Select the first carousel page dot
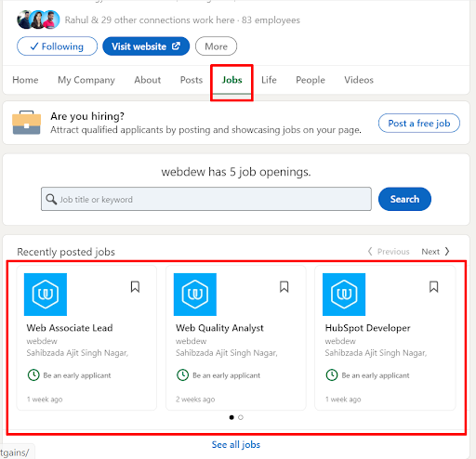The height and width of the screenshot is (459, 476). (x=231, y=417)
